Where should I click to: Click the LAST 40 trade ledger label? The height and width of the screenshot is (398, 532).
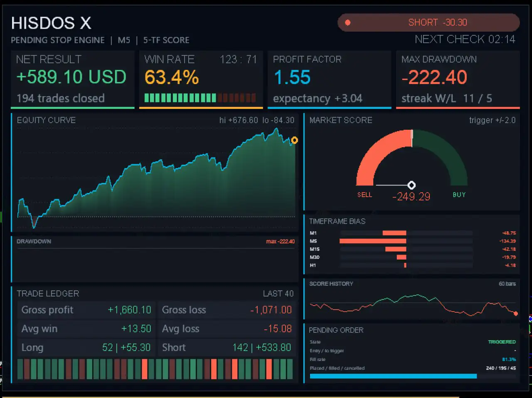point(278,294)
